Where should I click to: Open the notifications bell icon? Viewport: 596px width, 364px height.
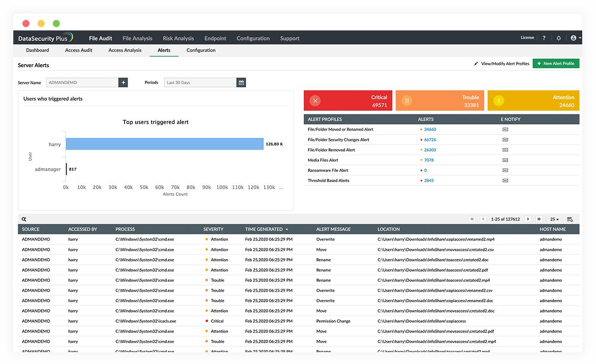click(x=558, y=38)
